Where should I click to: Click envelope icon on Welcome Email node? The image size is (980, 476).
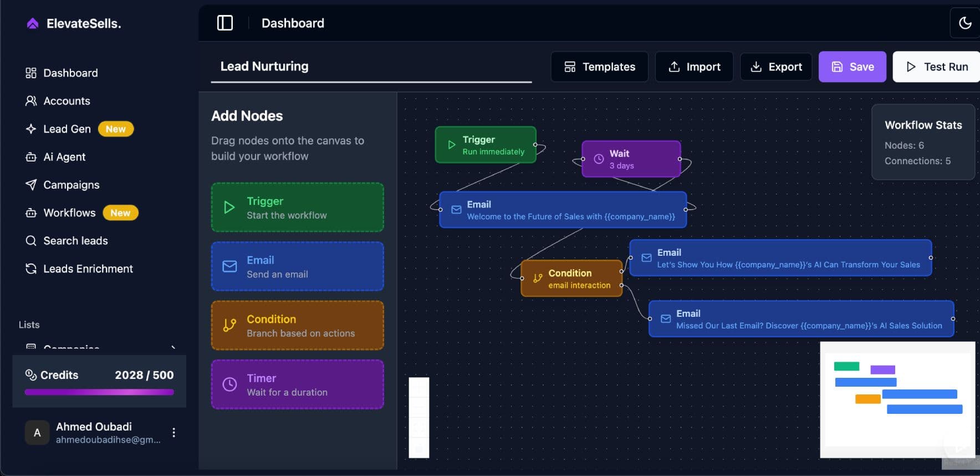(x=456, y=210)
